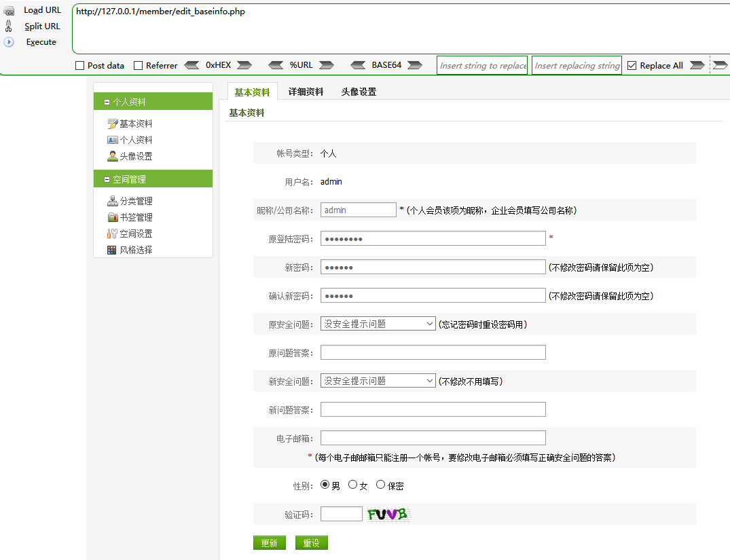This screenshot has width=730, height=560.
Task: Click the Execute play icon
Action: point(9,42)
